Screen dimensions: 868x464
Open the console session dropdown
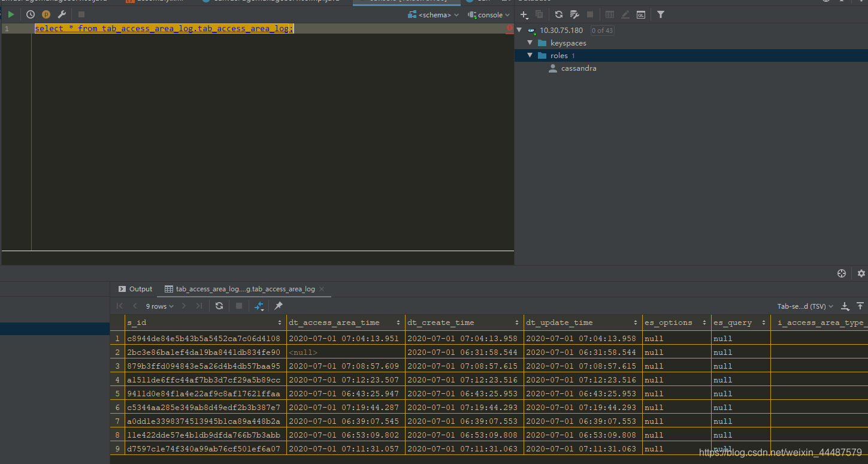489,14
